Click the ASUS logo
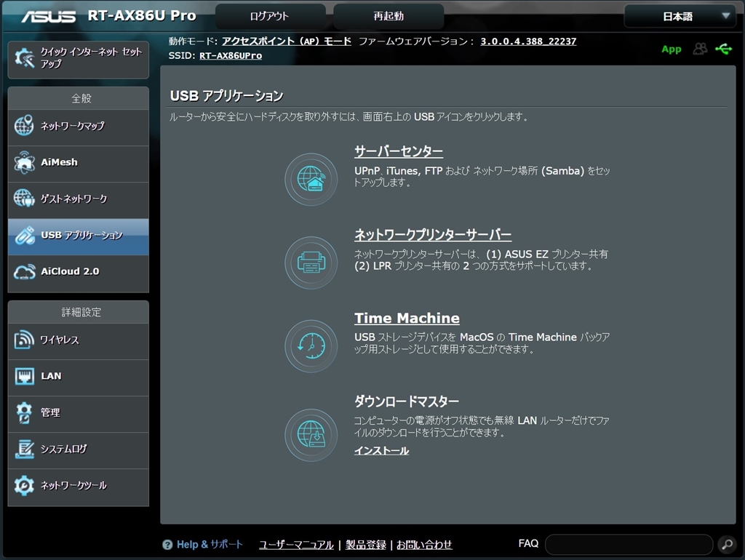 point(49,16)
